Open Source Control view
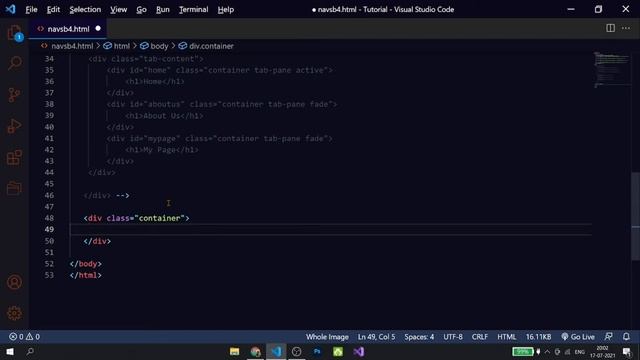Viewport: 640px width, 360px height. 14,95
